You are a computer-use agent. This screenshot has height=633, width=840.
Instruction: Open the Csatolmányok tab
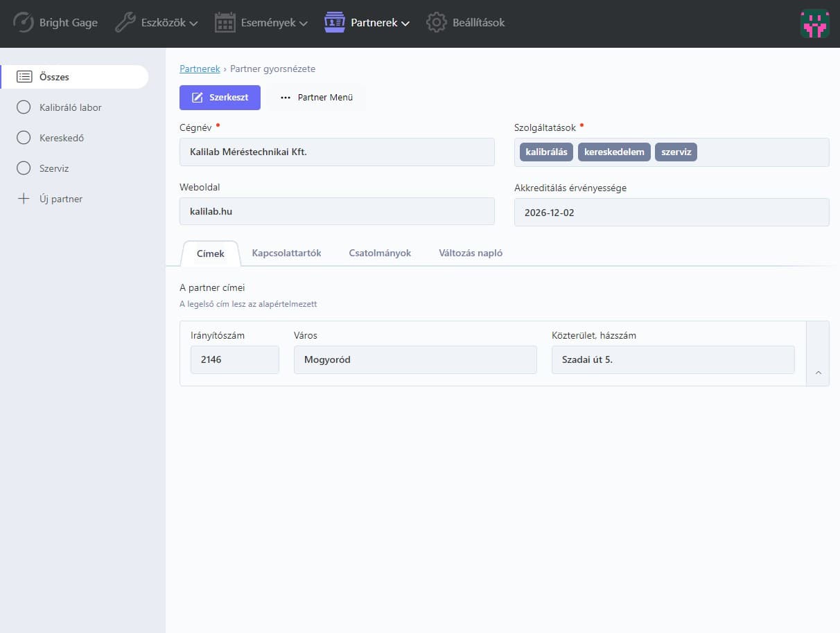tap(380, 253)
